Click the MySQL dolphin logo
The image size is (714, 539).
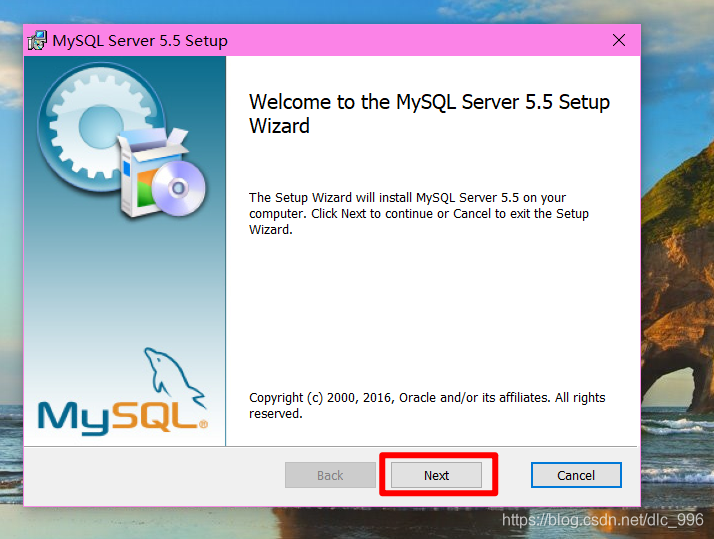click(x=123, y=391)
